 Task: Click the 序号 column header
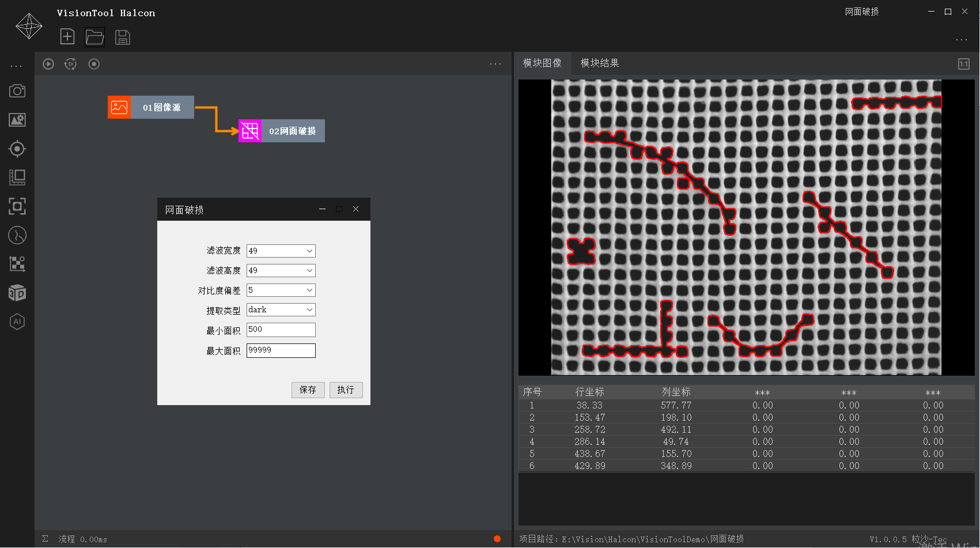[x=532, y=392]
